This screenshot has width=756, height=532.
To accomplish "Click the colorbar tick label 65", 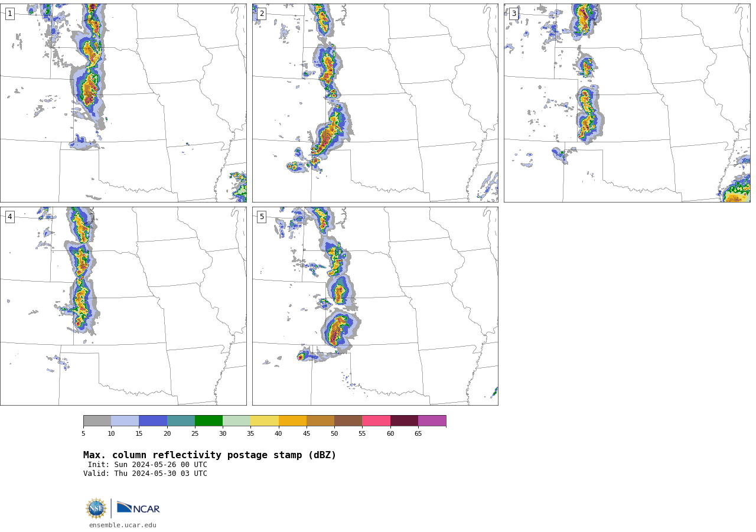I will point(418,433).
